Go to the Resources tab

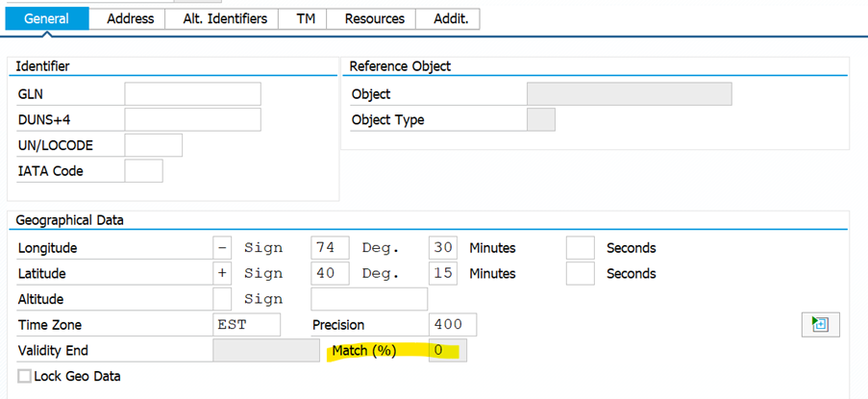click(x=374, y=18)
